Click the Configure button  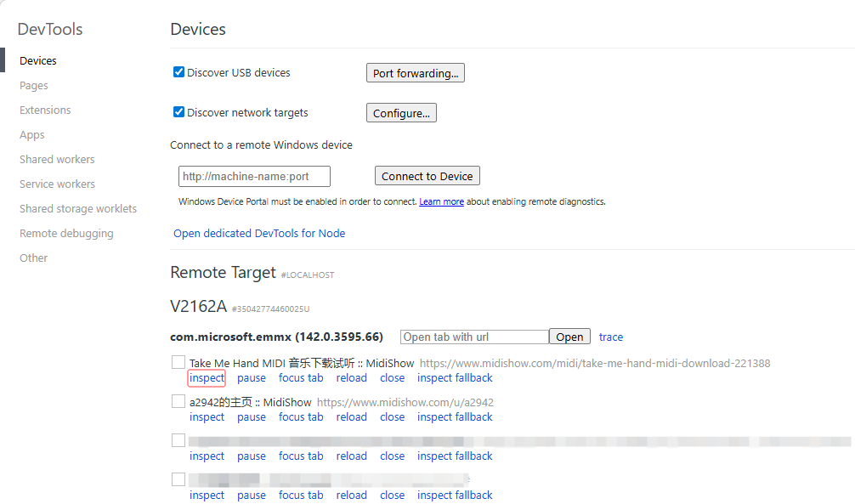pos(401,113)
